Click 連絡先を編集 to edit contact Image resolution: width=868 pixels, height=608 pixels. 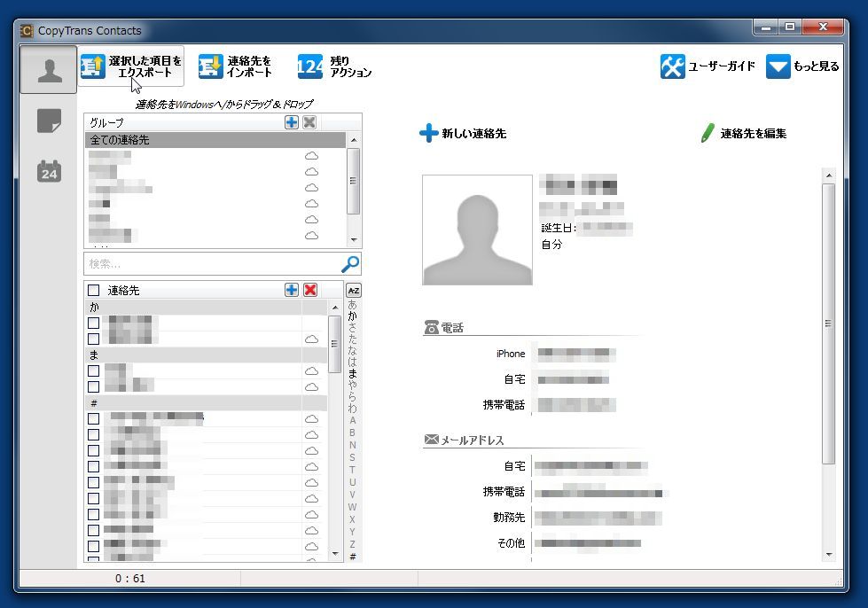coord(744,133)
